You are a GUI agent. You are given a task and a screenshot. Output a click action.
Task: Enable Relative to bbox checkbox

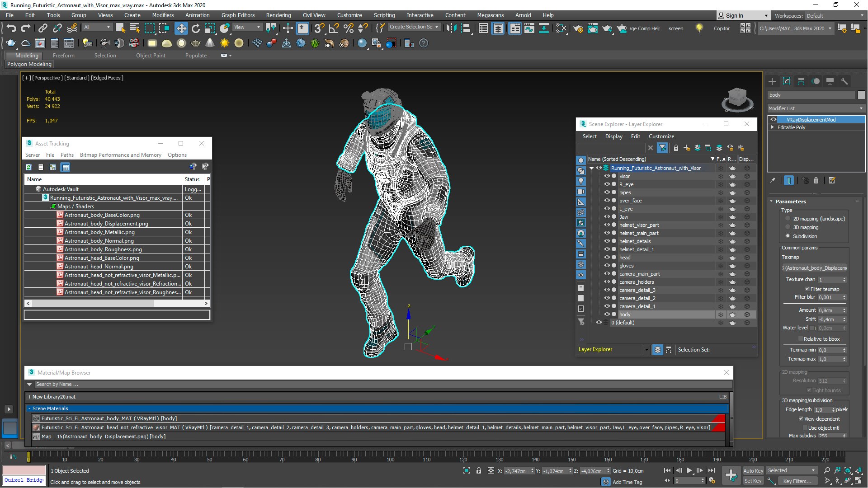(800, 339)
